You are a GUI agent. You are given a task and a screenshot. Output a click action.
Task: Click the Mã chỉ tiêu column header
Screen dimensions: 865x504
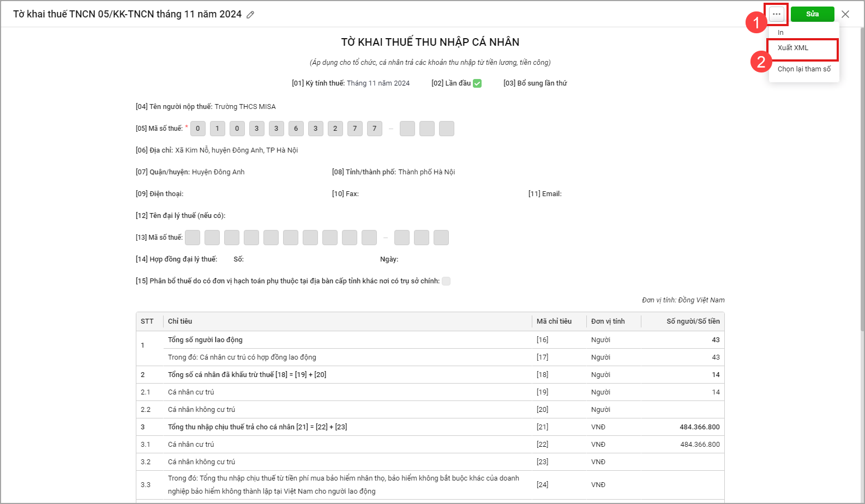(x=554, y=321)
